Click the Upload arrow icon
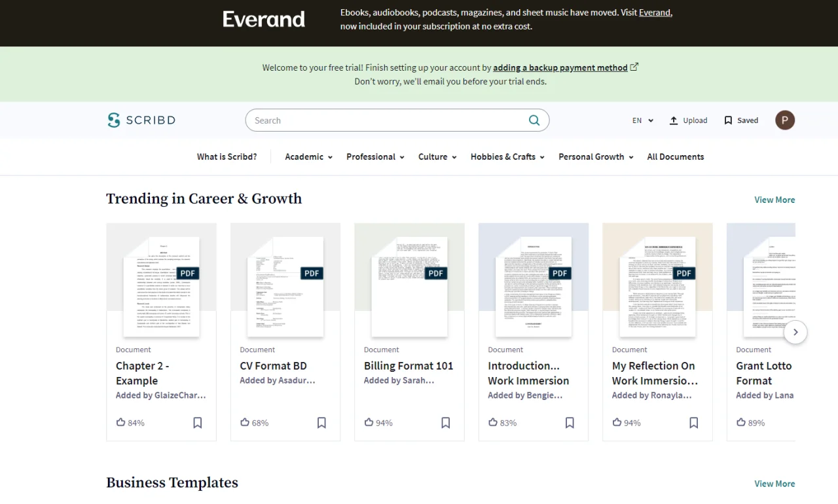This screenshot has height=504, width=838. coord(674,120)
